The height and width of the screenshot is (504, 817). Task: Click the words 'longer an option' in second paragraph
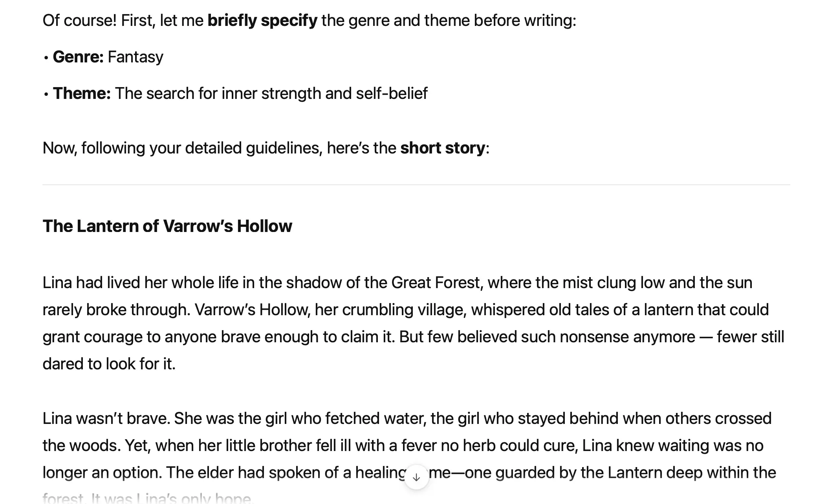[102, 473]
